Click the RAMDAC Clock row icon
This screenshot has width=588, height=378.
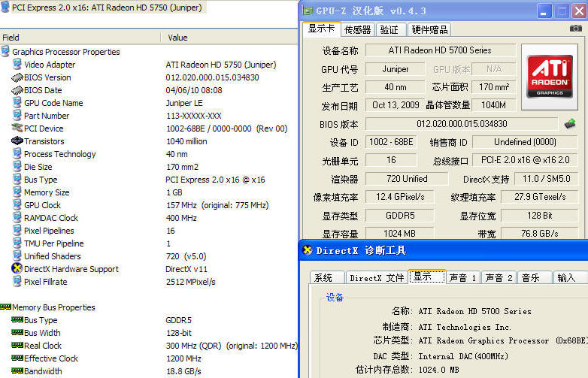pyautogui.click(x=17, y=217)
